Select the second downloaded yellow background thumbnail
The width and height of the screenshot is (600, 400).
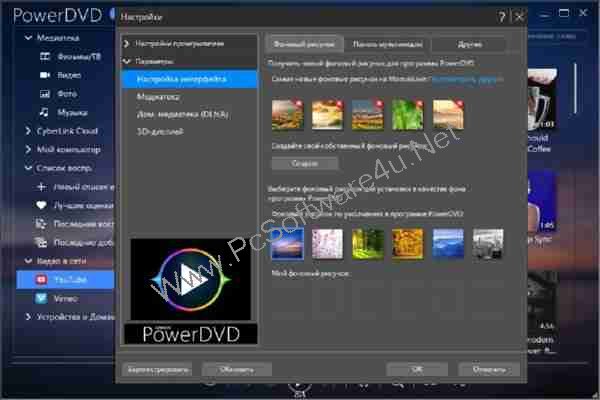pyautogui.click(x=328, y=114)
